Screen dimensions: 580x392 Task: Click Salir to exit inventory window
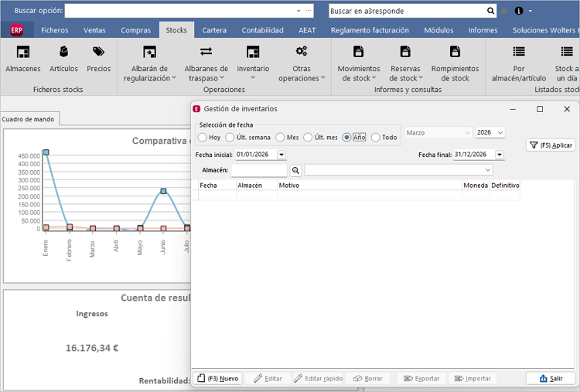point(551,378)
